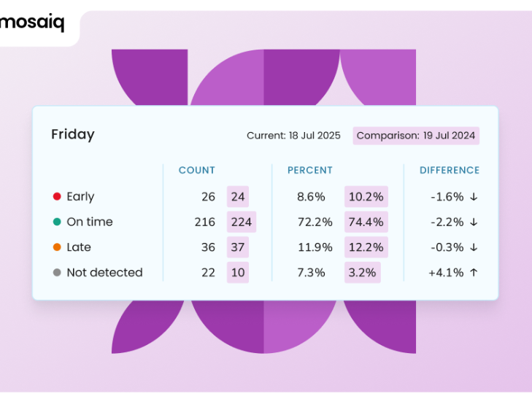This screenshot has height=399, width=532.
Task: Select the Comparison: 19 Jul 2024 badge
Action: tap(416, 136)
